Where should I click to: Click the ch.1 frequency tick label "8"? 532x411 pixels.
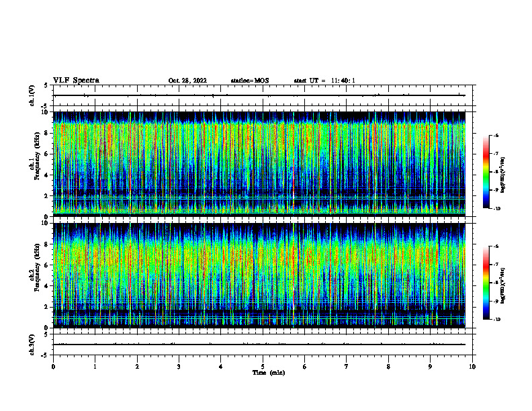coord(46,133)
